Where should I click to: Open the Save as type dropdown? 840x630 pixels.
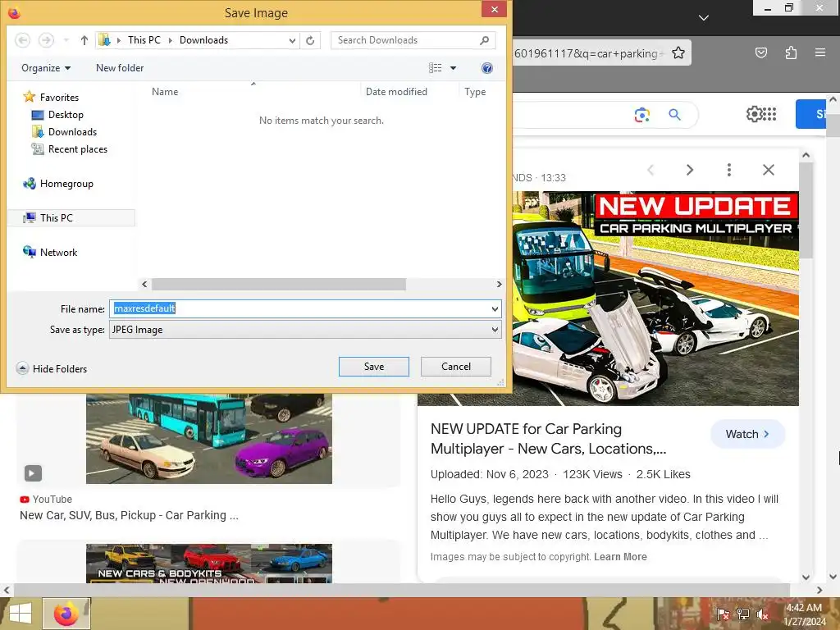[x=305, y=330]
